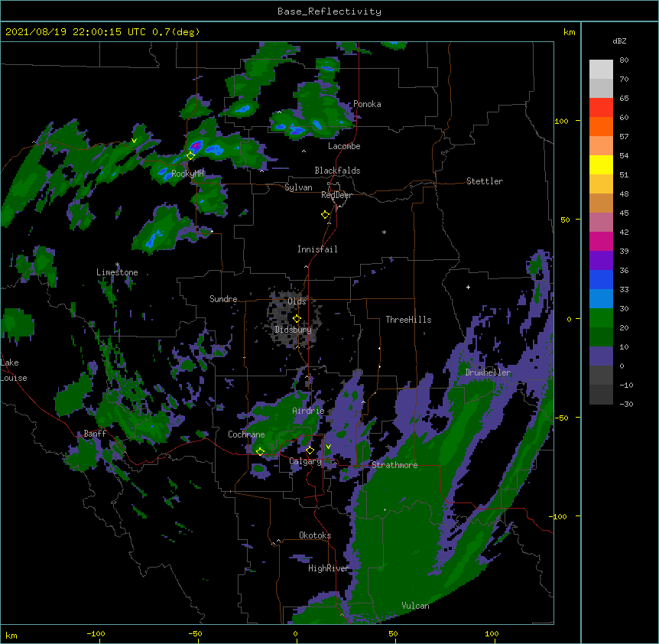659x644 pixels.
Task: Click the yellow diamond marker above Calgary label
Action: coord(310,450)
